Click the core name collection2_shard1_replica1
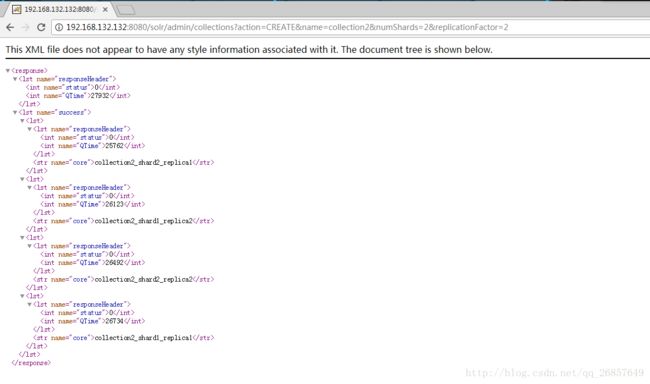The image size is (650, 384). click(x=143, y=338)
